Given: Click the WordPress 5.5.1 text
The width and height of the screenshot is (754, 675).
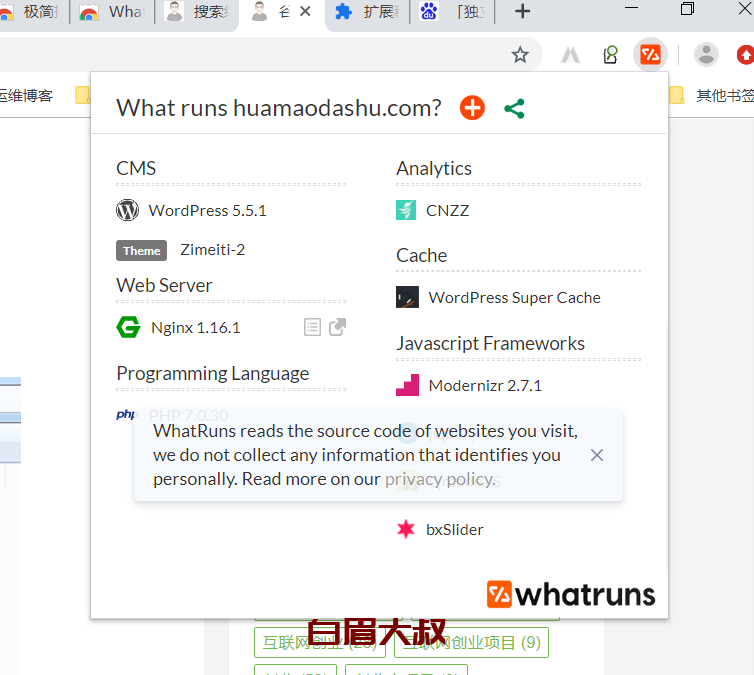Looking at the screenshot, I should 207,211.
